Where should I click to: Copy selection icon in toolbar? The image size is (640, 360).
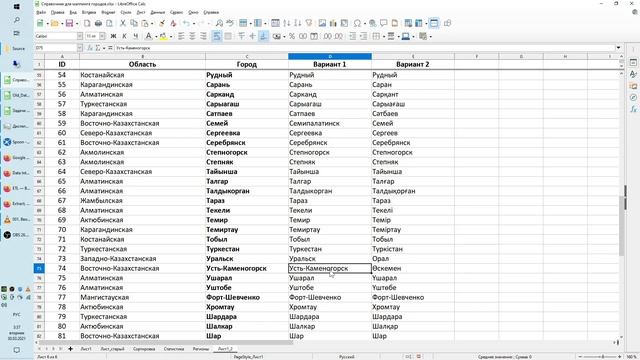point(133,23)
